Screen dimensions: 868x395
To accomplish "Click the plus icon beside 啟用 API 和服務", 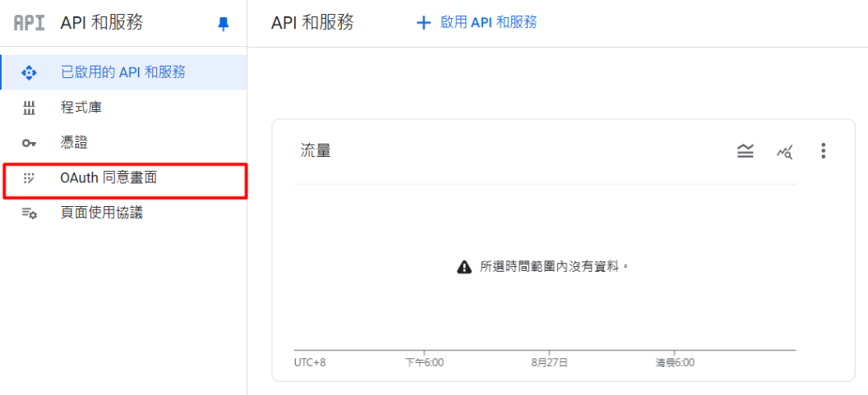I will pyautogui.click(x=423, y=23).
